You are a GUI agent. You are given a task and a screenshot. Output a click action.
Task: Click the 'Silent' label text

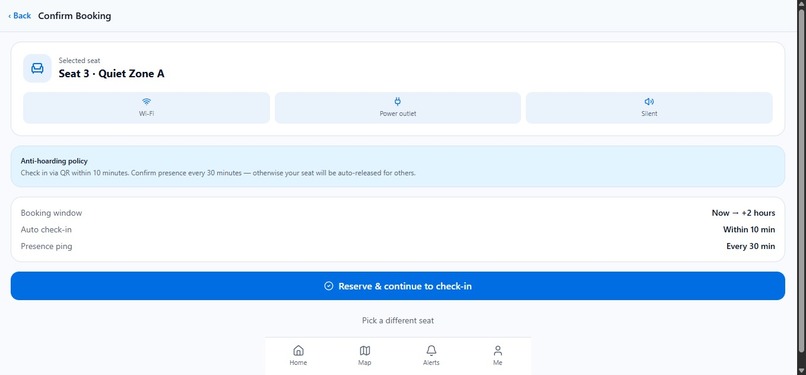click(649, 114)
